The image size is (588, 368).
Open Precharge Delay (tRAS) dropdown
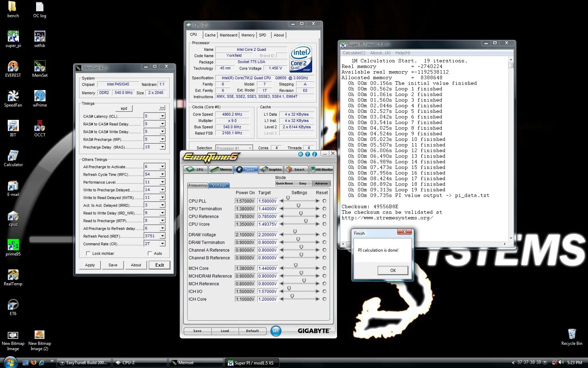click(162, 147)
